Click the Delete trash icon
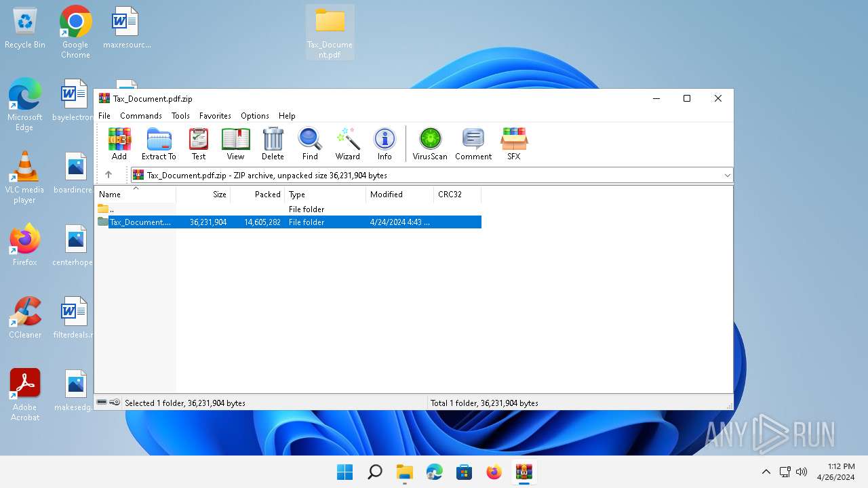Screen dimensions: 868x488 (273, 144)
